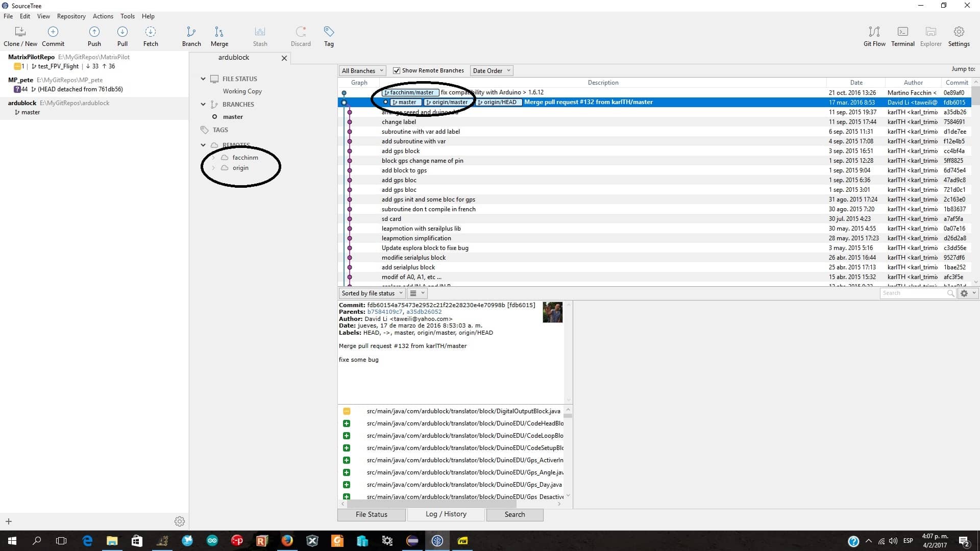Image resolution: width=980 pixels, height=551 pixels.
Task: Add a tag with the Tag icon
Action: click(x=329, y=32)
